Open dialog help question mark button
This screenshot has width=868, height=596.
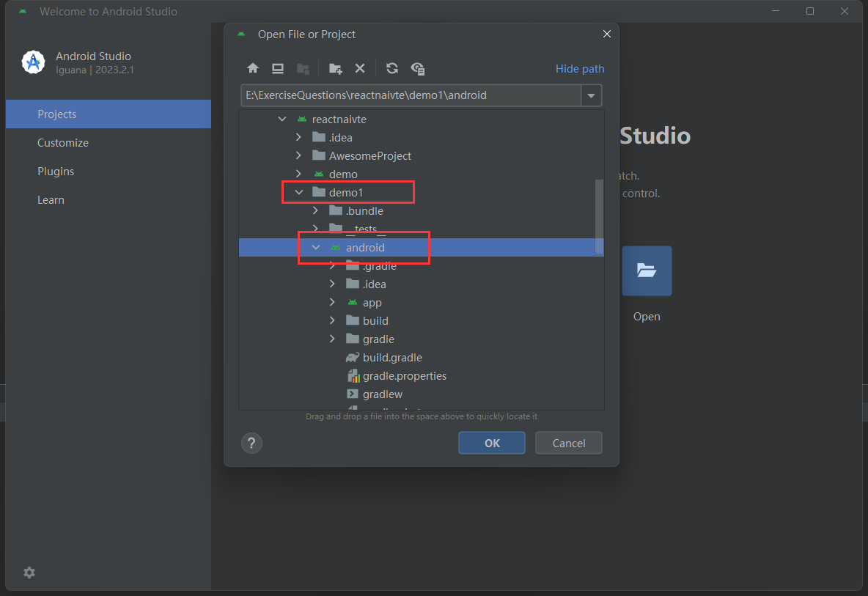pyautogui.click(x=251, y=443)
